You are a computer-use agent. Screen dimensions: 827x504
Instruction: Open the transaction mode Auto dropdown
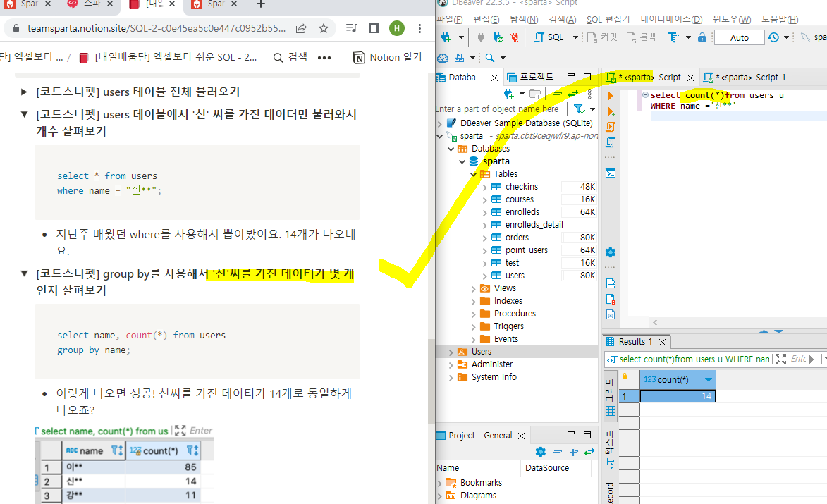[739, 37]
